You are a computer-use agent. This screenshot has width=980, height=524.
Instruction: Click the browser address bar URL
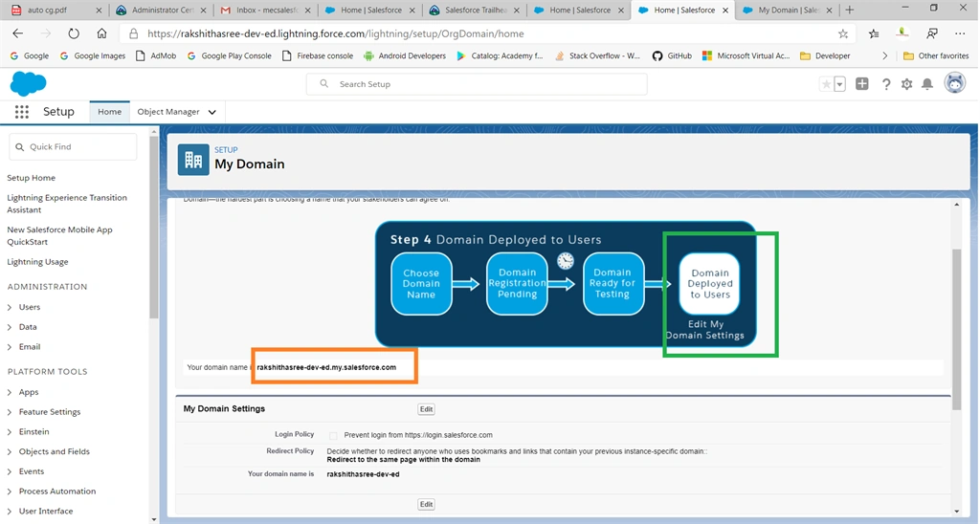[336, 33]
